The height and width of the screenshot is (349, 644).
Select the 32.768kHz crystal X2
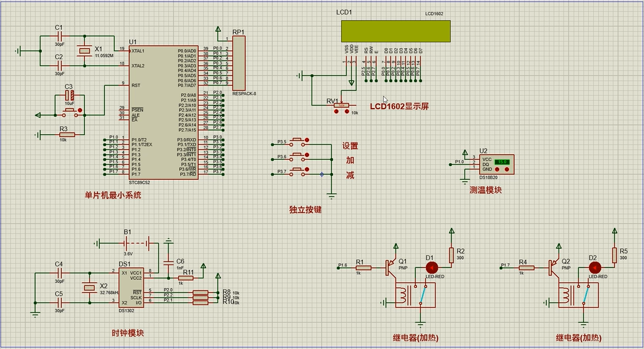[87, 287]
